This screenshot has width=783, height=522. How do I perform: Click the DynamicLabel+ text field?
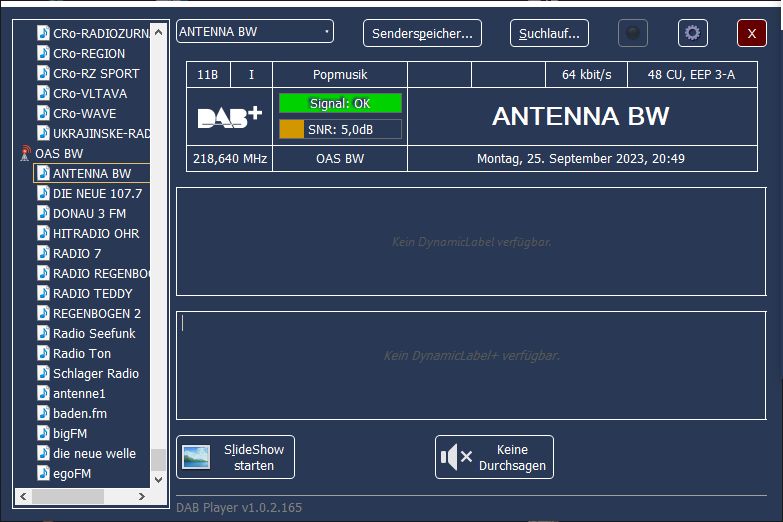point(471,366)
